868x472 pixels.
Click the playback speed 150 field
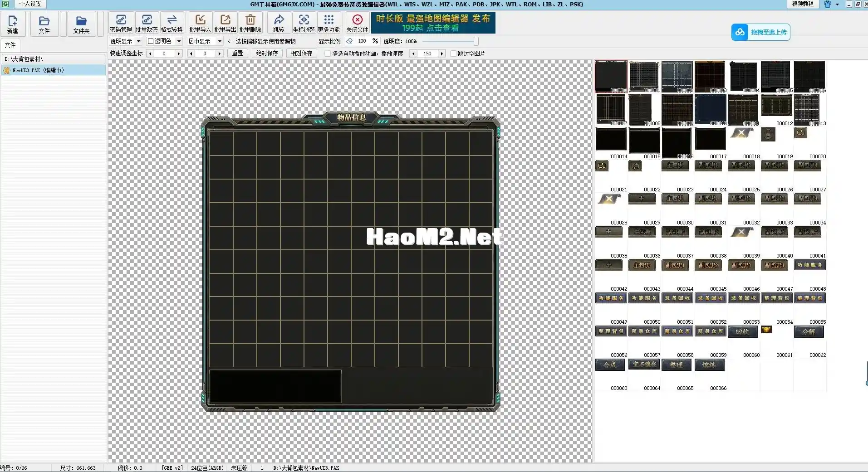427,54
